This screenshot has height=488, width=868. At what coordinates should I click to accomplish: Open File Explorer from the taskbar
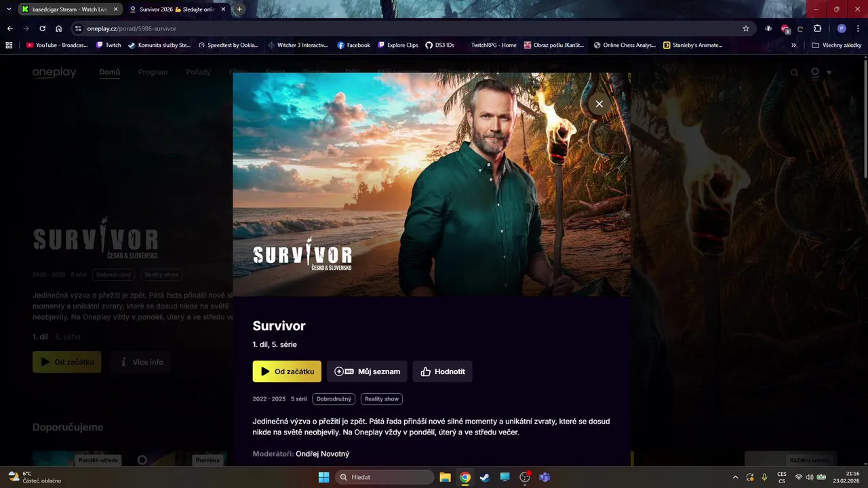pos(445,477)
